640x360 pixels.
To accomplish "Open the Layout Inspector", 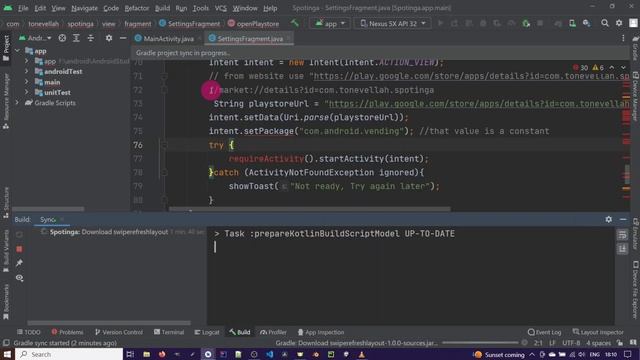I will [598, 332].
